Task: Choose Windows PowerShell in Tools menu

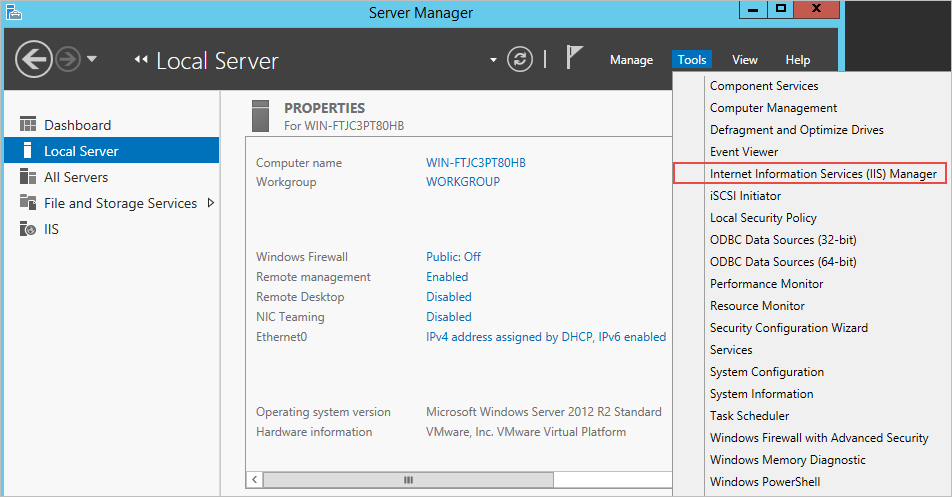Action: coord(765,482)
